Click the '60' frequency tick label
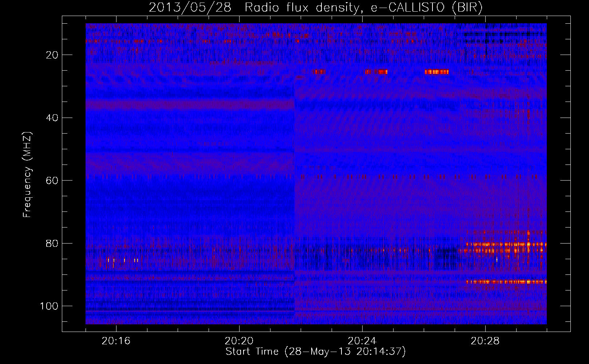 (x=52, y=181)
